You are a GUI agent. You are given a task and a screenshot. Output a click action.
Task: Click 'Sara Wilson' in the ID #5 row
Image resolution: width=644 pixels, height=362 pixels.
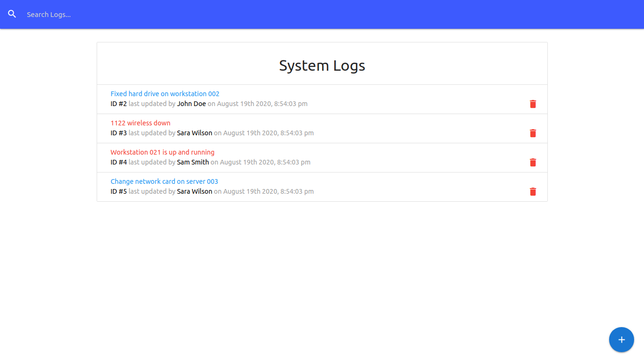pos(195,191)
